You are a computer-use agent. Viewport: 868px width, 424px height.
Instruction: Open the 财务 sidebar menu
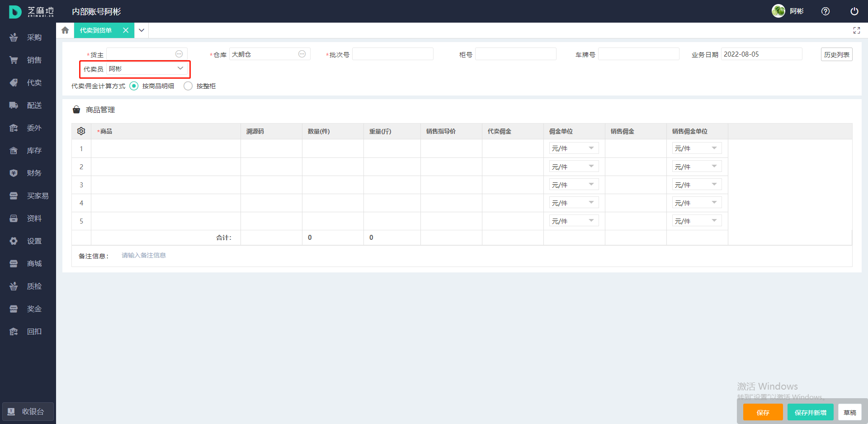tap(27, 173)
